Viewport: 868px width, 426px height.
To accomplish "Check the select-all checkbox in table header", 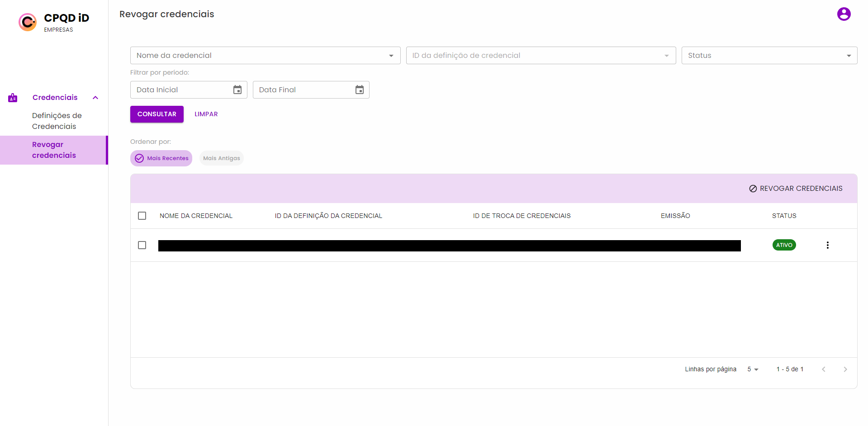I will (x=142, y=216).
